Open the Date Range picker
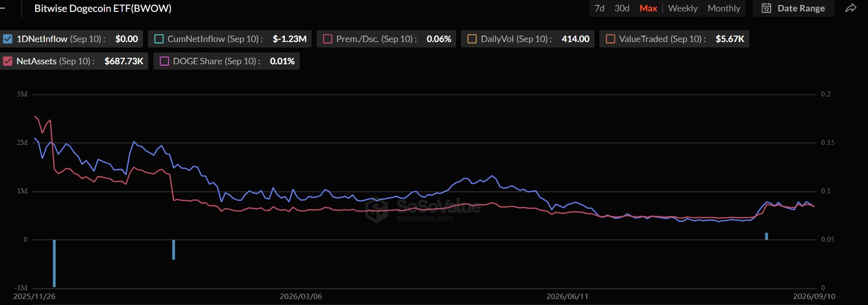868x305 pixels. [x=793, y=8]
